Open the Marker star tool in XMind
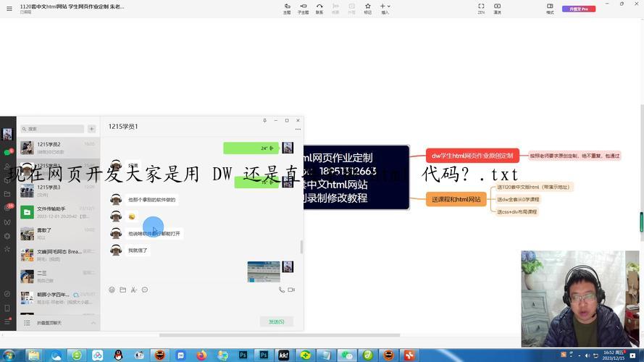Image resolution: width=644 pixels, height=362 pixels. coord(367,9)
